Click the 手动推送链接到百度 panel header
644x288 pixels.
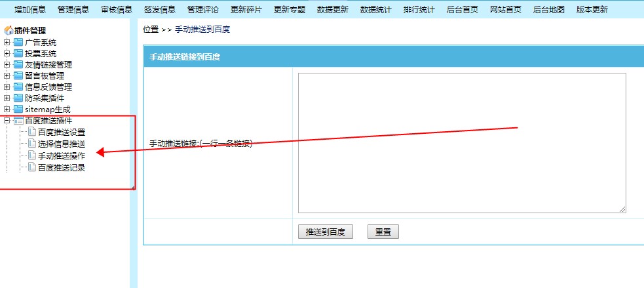pos(394,57)
